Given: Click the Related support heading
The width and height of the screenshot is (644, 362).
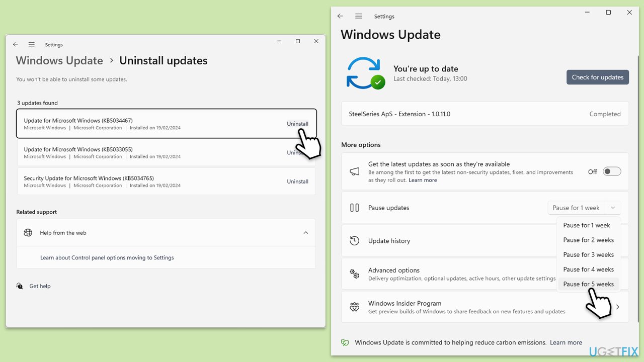Looking at the screenshot, I should pyautogui.click(x=37, y=212).
